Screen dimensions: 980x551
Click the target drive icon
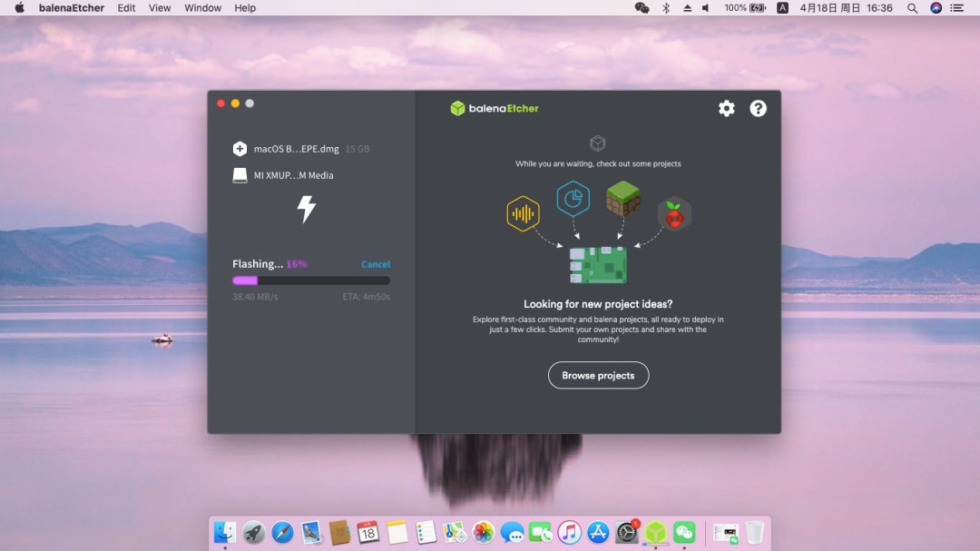tap(240, 175)
